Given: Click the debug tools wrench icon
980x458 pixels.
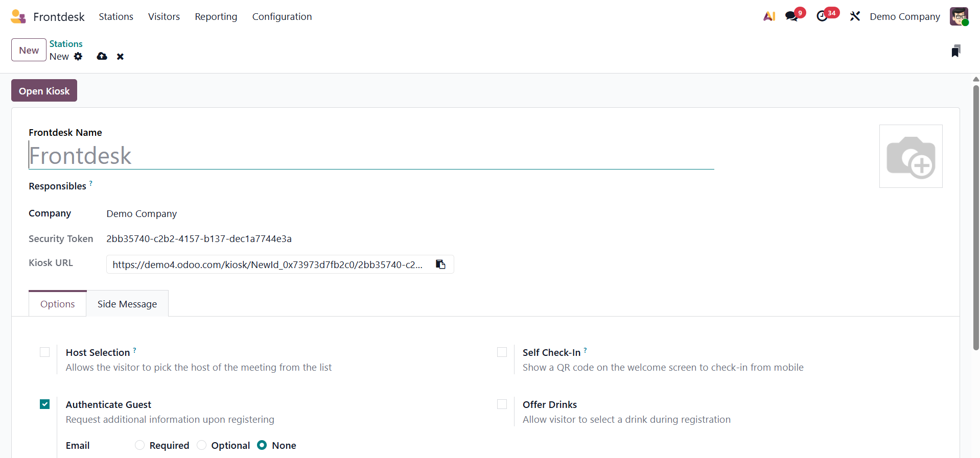Looking at the screenshot, I should pyautogui.click(x=855, y=16).
